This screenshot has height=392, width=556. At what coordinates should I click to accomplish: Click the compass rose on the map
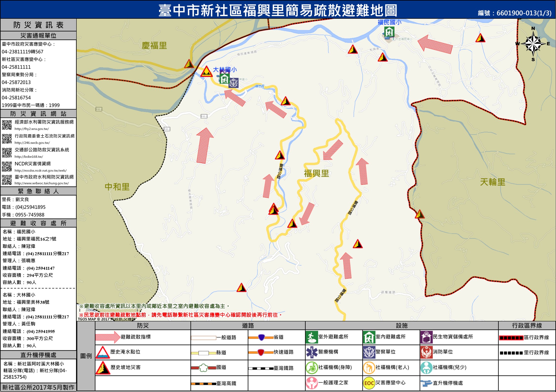533,44
